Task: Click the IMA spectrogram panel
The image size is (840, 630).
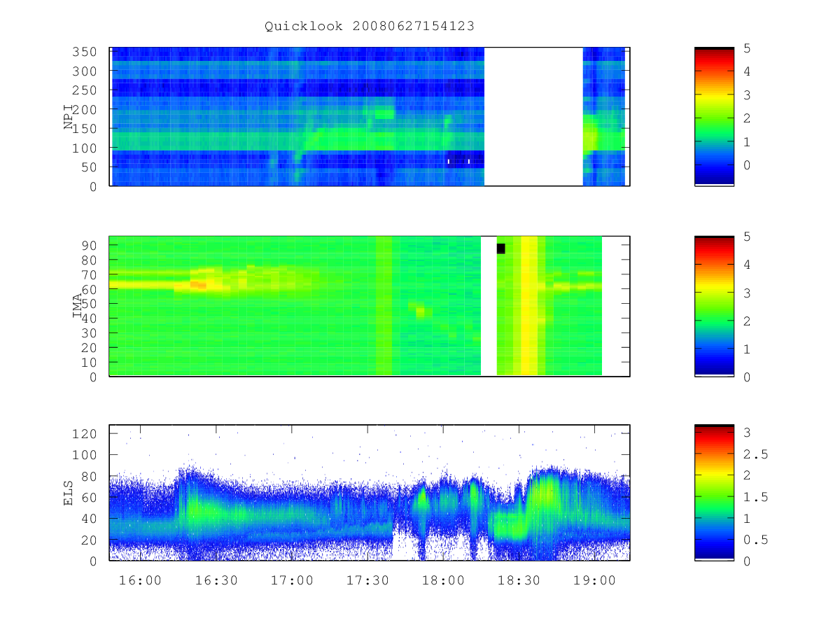Action: (x=370, y=307)
